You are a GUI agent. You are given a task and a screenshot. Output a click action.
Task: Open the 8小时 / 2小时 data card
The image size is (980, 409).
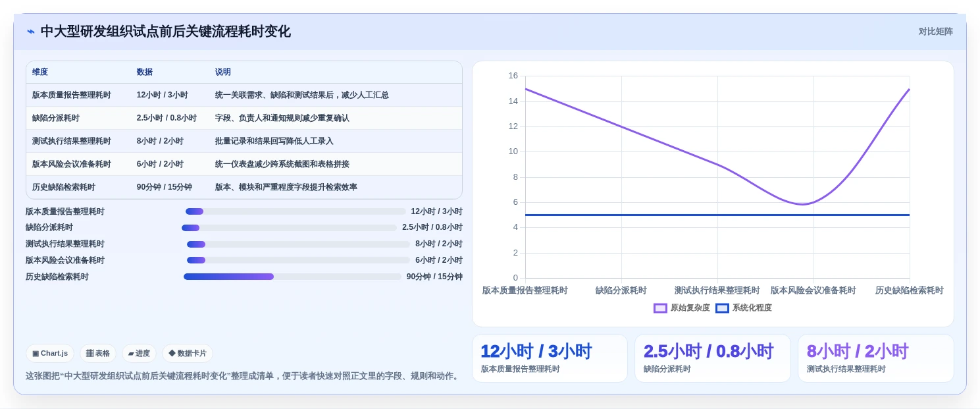pos(876,358)
